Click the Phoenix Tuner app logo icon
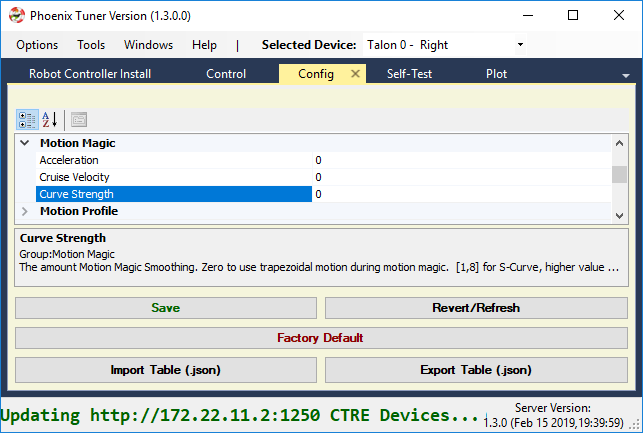 pyautogui.click(x=17, y=16)
